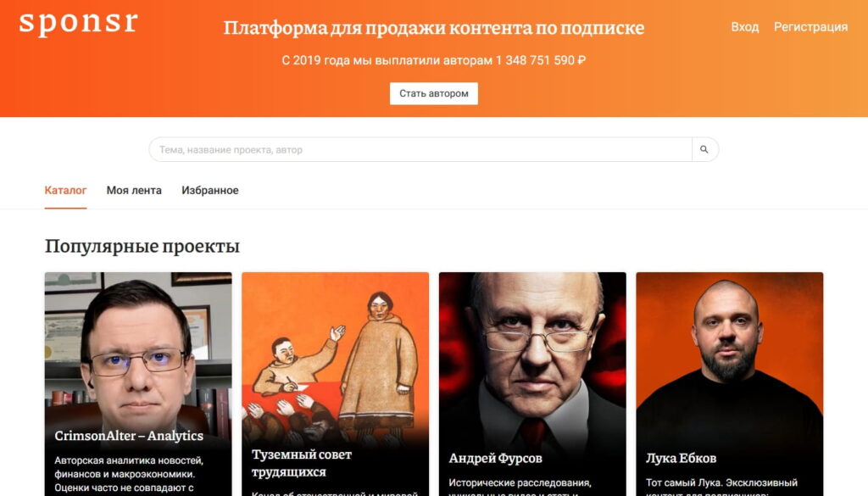Click the Лука Ебков title text
This screenshot has width=868, height=496.
pos(681,459)
